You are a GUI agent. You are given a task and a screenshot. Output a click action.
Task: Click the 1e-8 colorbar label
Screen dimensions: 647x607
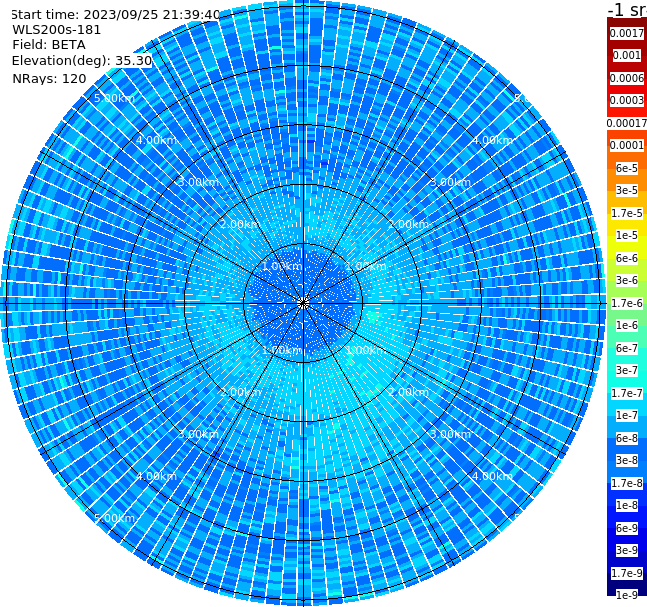627,505
